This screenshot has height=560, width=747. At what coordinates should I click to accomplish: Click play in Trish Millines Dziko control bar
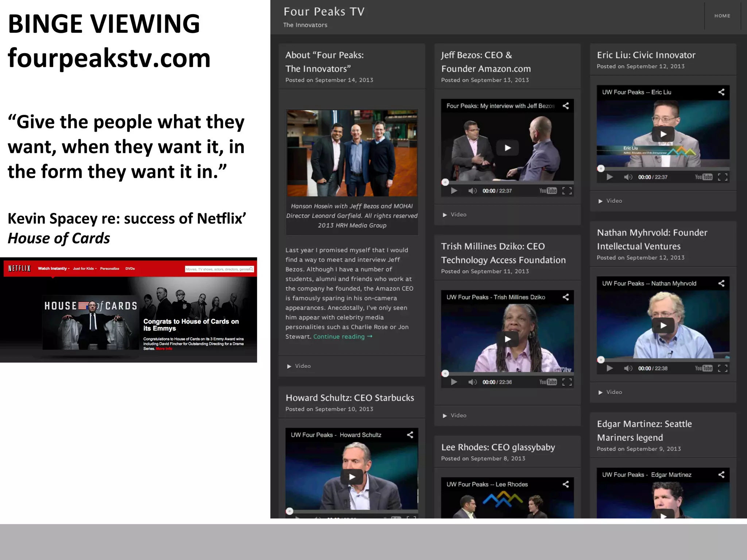click(x=454, y=382)
